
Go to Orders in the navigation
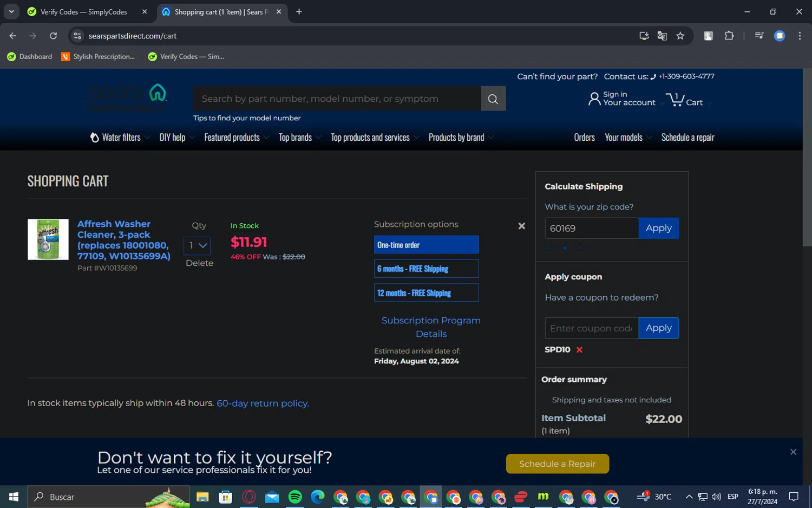[x=584, y=138]
